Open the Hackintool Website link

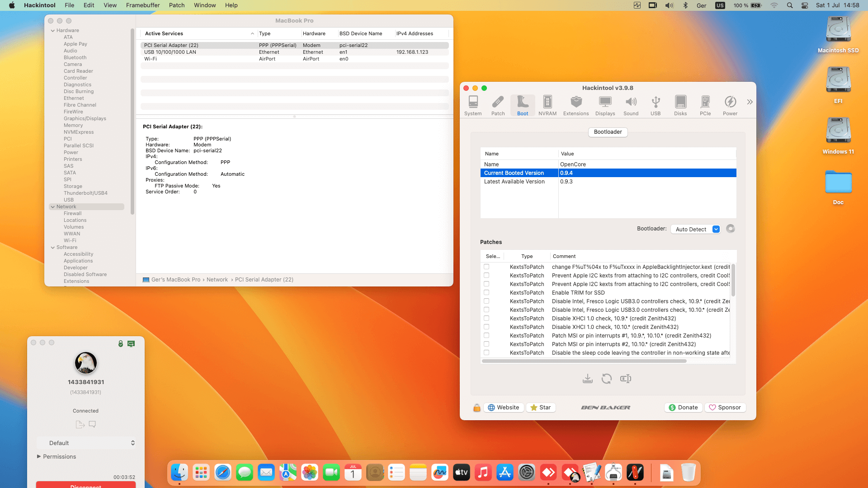504,407
